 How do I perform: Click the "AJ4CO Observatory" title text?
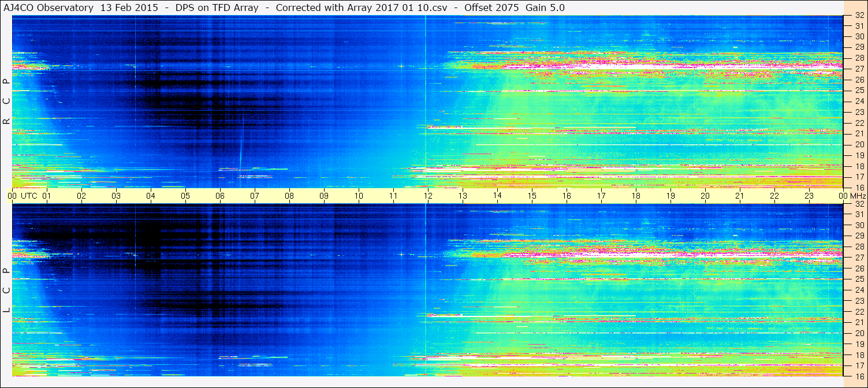point(49,8)
